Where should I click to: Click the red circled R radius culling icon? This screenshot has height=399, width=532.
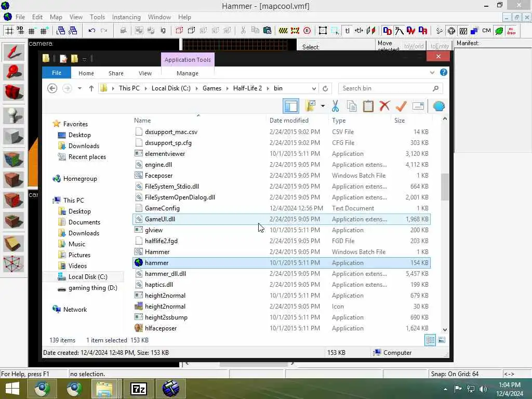(x=307, y=31)
